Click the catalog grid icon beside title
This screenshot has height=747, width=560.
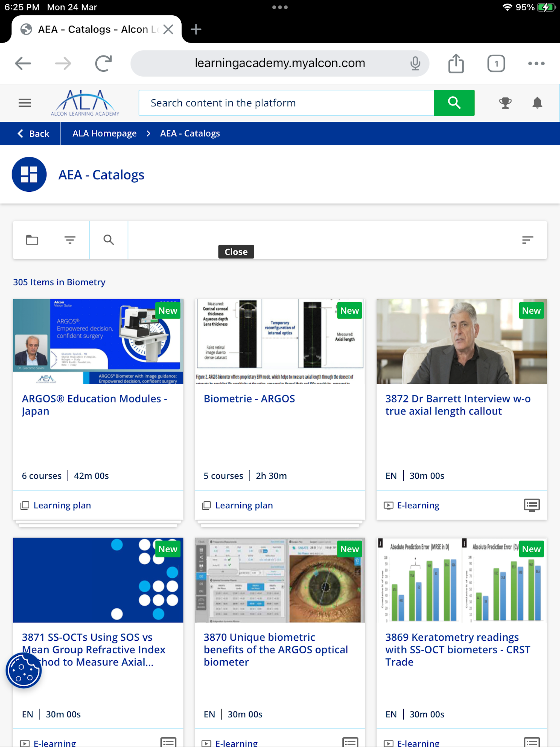pyautogui.click(x=29, y=174)
